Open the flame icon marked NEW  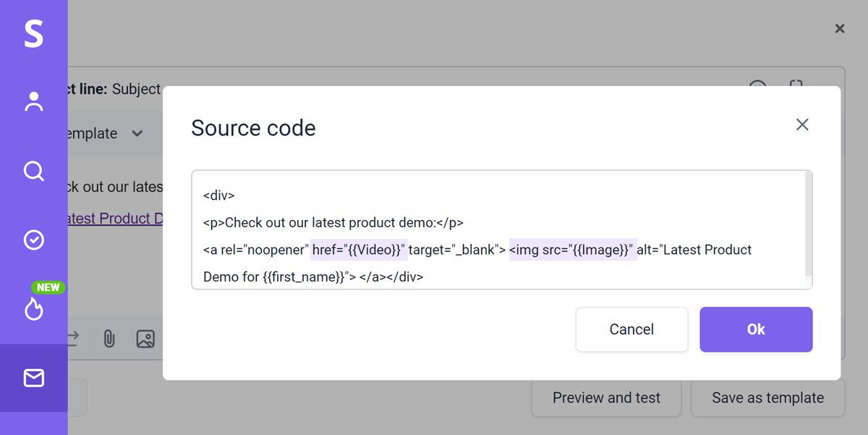tap(34, 308)
